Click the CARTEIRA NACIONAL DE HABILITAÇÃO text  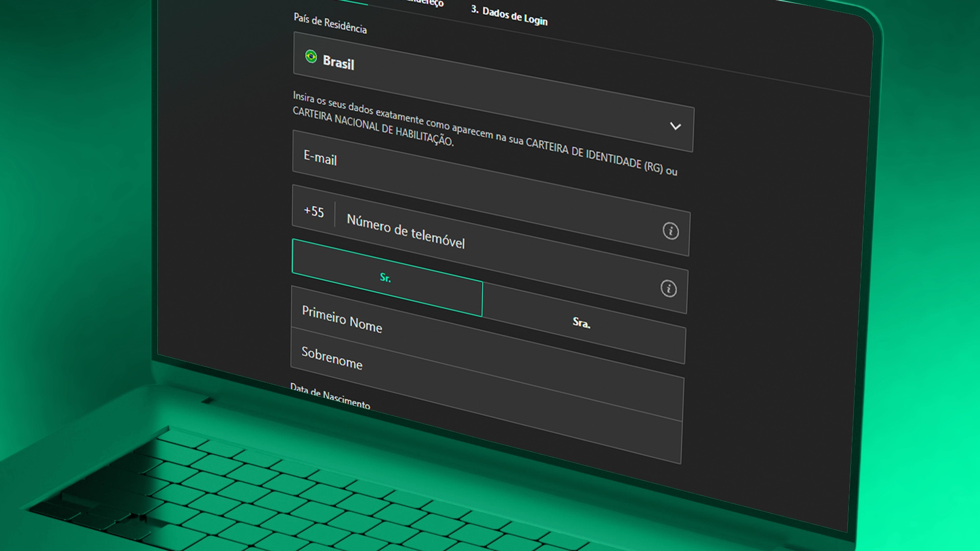(373, 126)
